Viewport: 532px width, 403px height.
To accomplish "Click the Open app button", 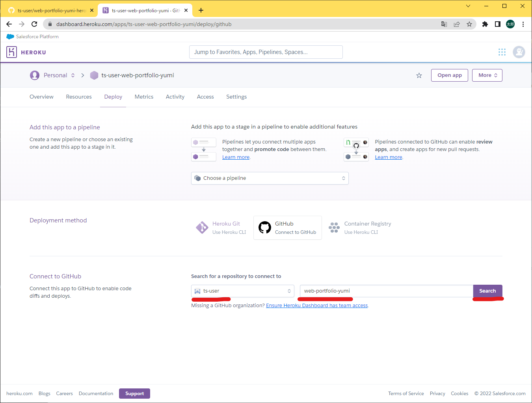I will pyautogui.click(x=450, y=75).
